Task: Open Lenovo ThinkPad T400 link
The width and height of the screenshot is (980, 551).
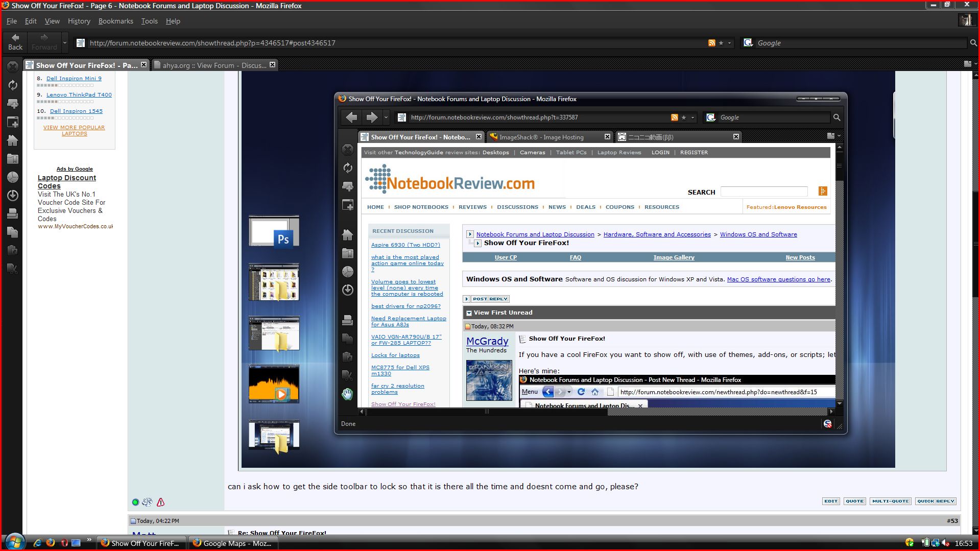Action: pyautogui.click(x=79, y=94)
